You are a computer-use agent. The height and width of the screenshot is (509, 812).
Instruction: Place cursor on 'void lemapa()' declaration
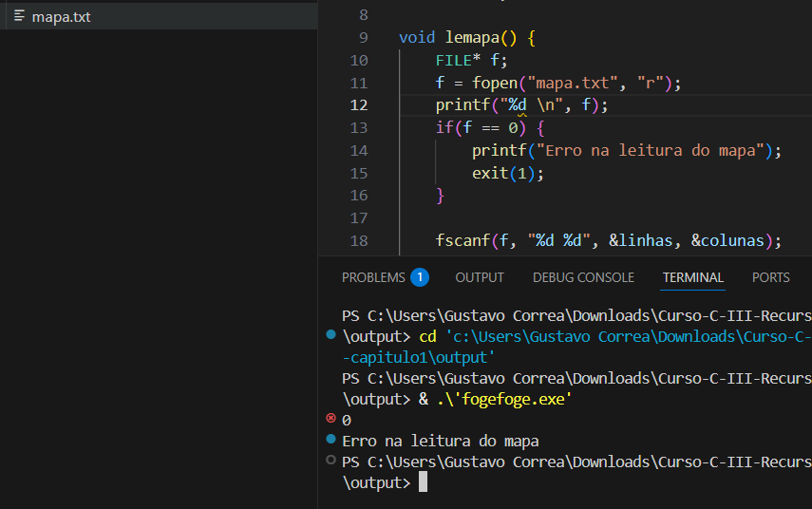(466, 38)
